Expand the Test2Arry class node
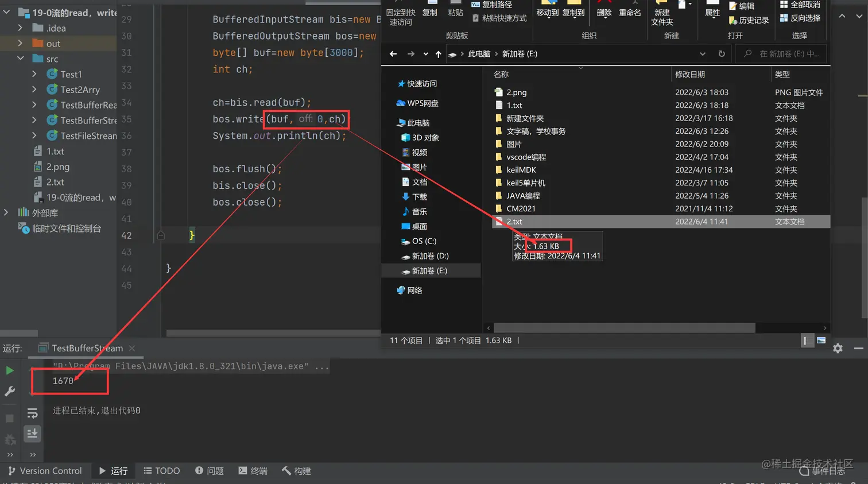 pyautogui.click(x=34, y=90)
